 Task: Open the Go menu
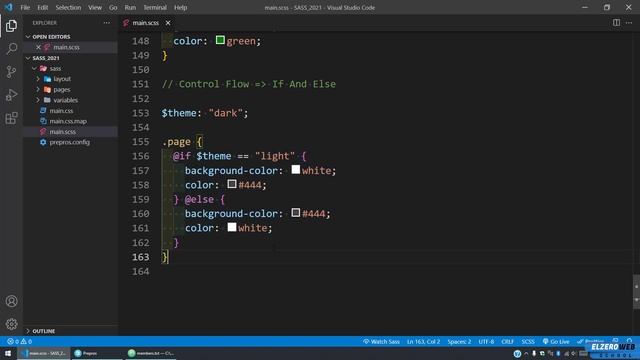113,7
